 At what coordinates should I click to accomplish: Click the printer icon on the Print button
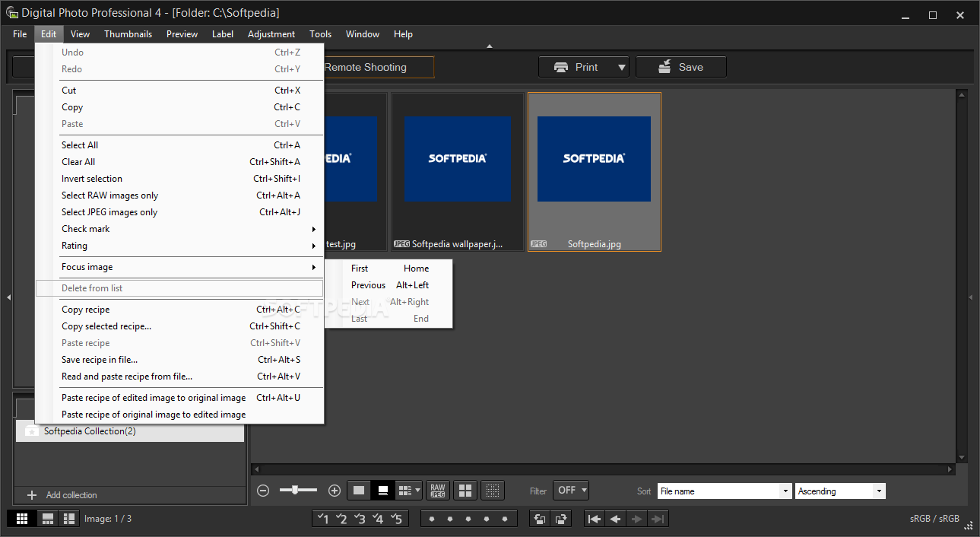(x=562, y=67)
